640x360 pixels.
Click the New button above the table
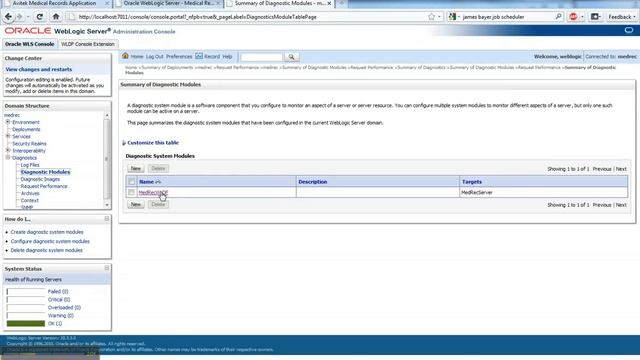136,169
